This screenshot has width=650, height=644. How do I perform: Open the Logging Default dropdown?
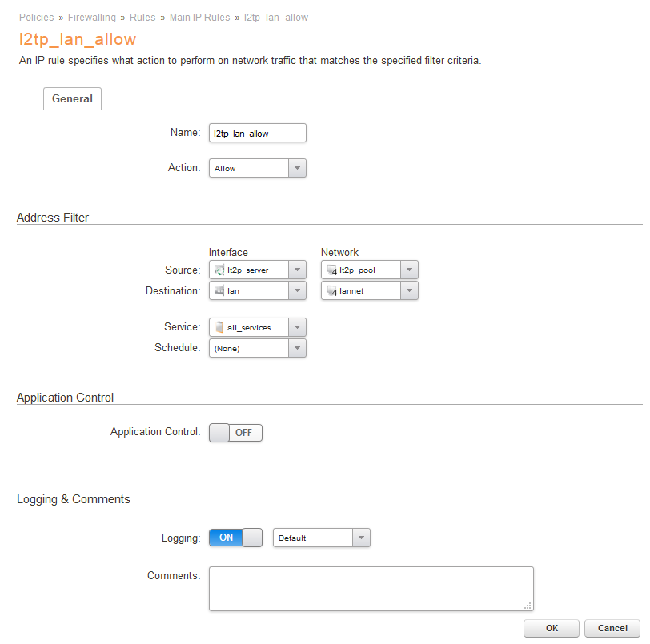point(321,538)
